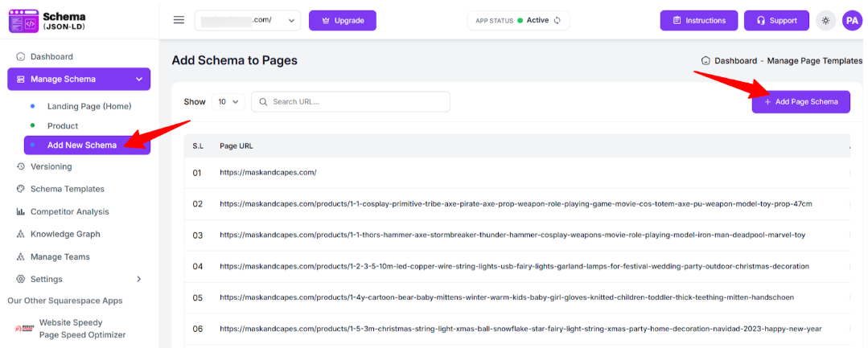Open the site domain dropdown
Image resolution: width=868 pixels, height=348 pixels.
tap(247, 20)
